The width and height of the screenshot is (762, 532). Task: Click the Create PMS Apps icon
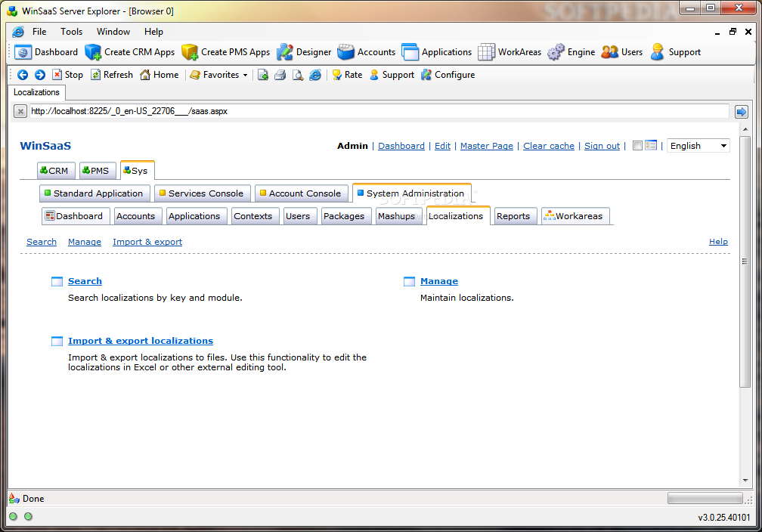[190, 52]
